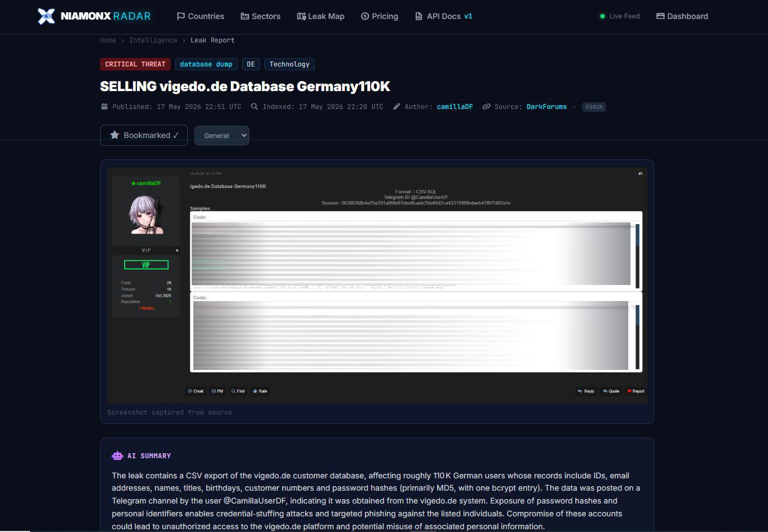Open the General category dropdown
Image resolution: width=768 pixels, height=532 pixels.
coord(222,135)
